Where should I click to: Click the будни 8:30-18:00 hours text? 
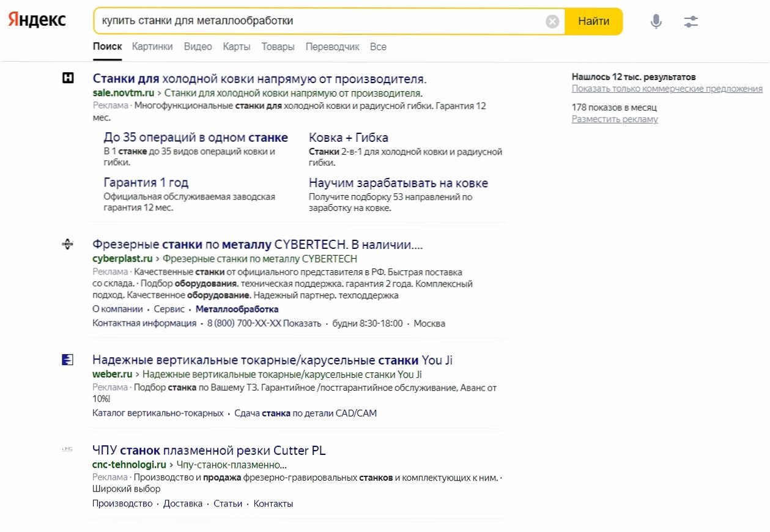(x=368, y=323)
